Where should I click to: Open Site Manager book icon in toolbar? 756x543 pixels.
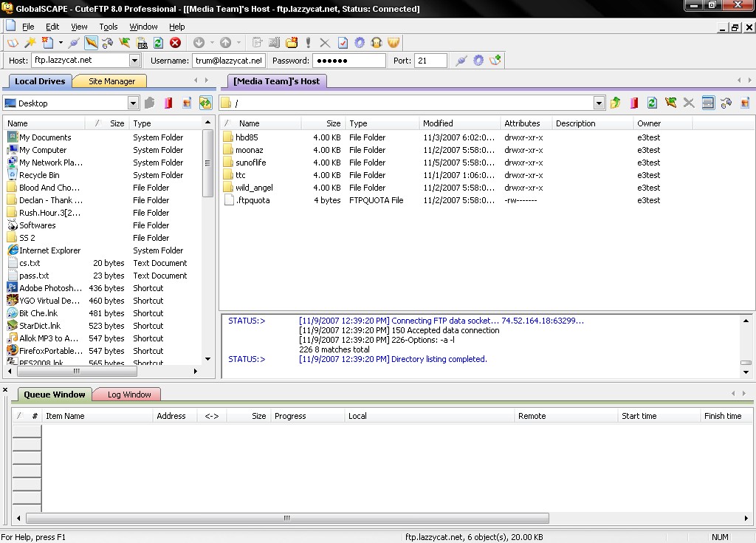point(13,43)
